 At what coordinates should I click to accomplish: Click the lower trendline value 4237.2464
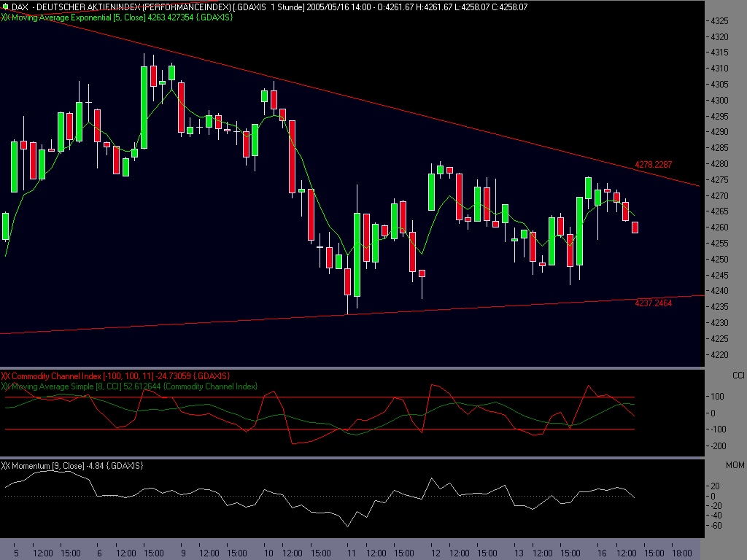653,303
